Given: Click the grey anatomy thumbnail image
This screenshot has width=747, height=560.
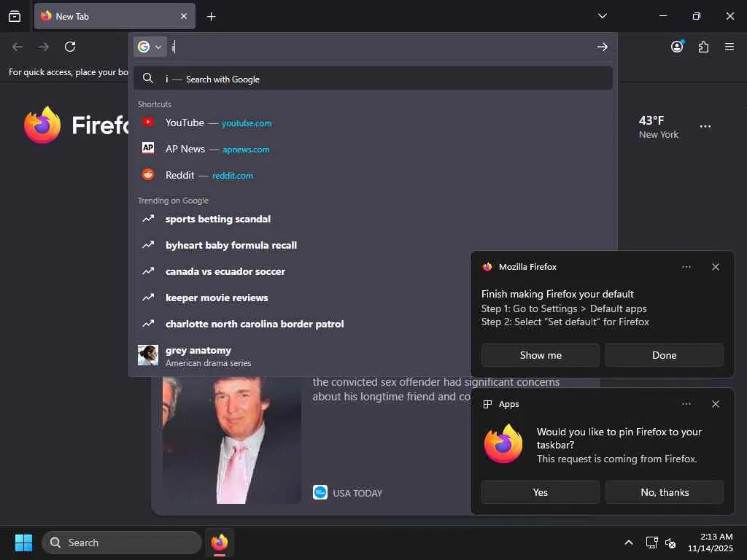Looking at the screenshot, I should [148, 355].
